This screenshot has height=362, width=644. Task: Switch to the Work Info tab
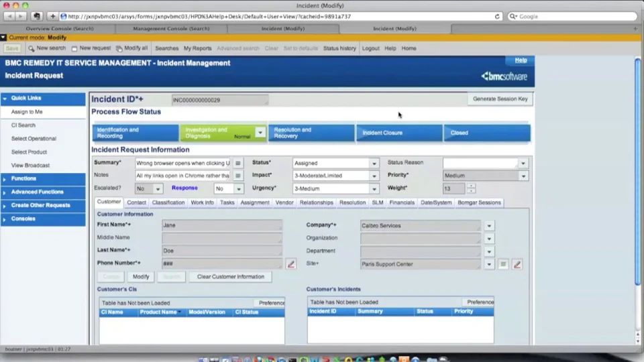click(202, 202)
